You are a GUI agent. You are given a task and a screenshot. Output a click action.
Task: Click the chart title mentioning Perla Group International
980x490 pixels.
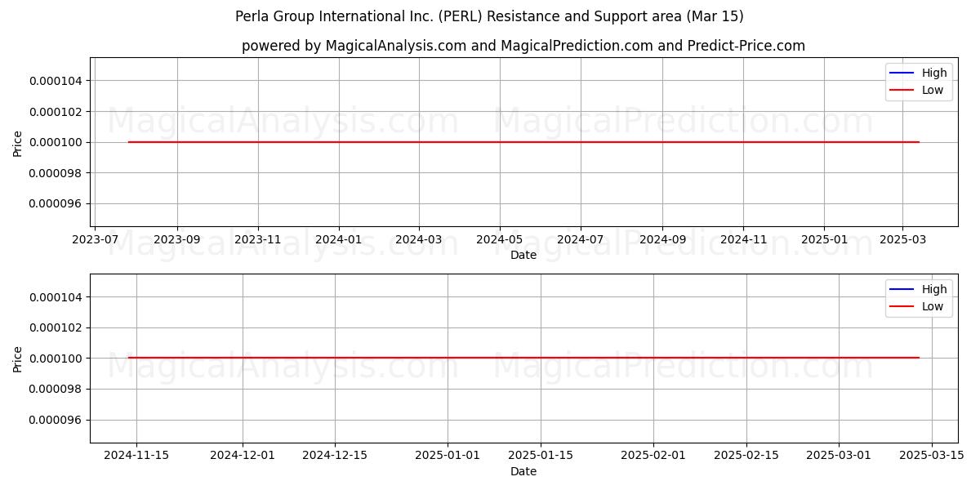489,16
